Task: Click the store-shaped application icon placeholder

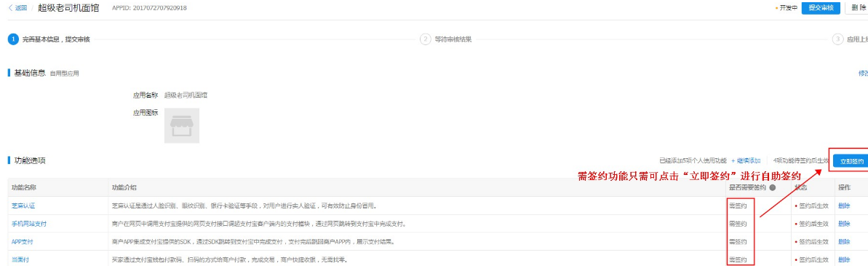Action: [182, 126]
